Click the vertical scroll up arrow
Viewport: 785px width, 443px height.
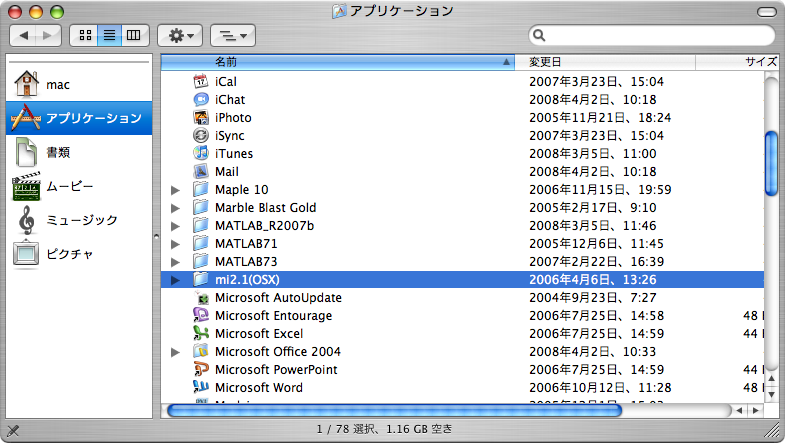[x=771, y=379]
